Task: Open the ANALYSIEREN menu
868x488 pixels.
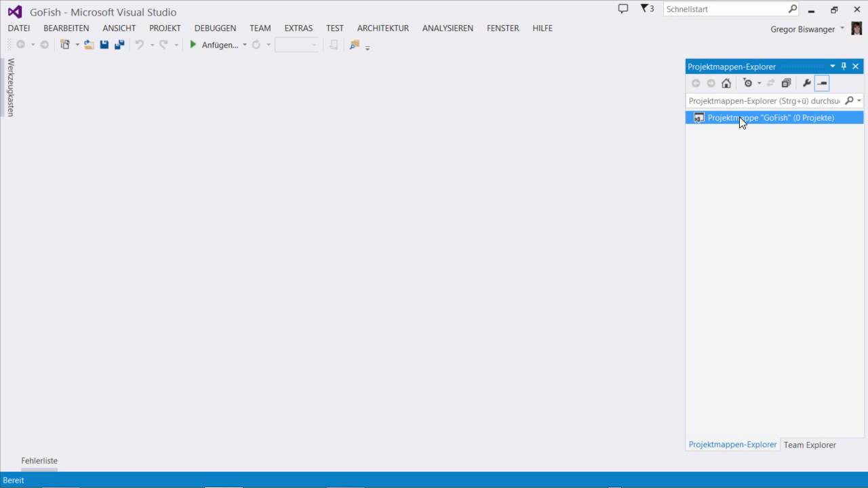Action: (448, 28)
